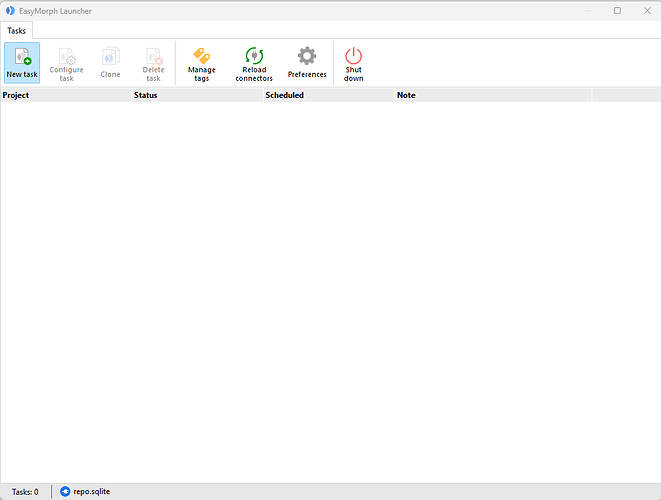Image resolution: width=661 pixels, height=500 pixels.
Task: Create a new task
Action: (22, 63)
